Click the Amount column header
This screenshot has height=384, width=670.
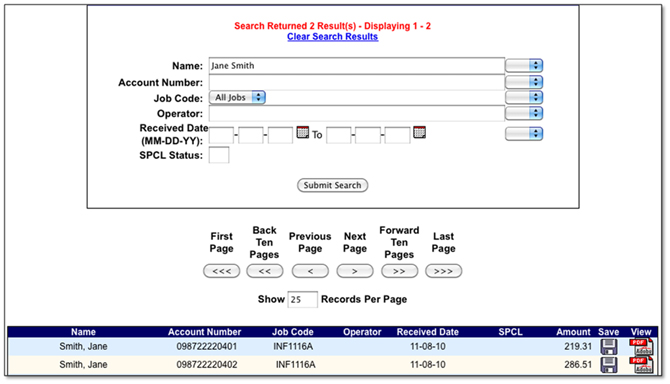point(573,332)
